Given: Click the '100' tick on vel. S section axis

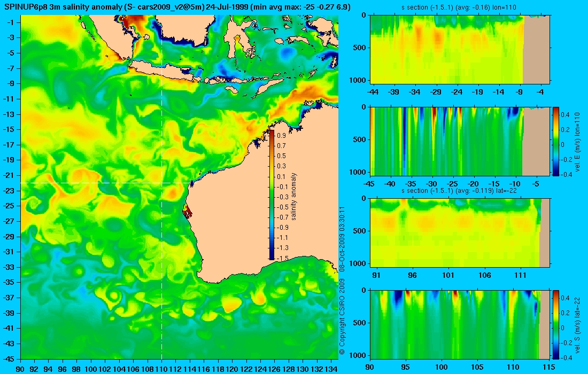Looking at the screenshot, I should click(x=442, y=367).
